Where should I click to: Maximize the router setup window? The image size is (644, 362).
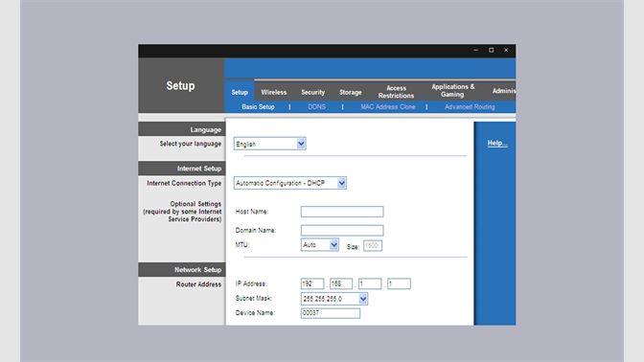pyautogui.click(x=492, y=50)
